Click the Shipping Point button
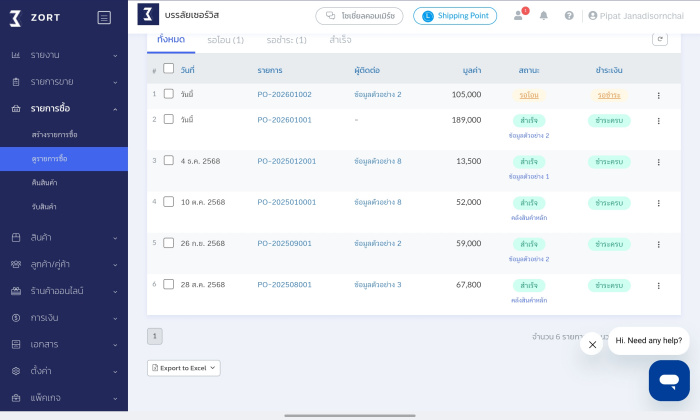 click(455, 16)
